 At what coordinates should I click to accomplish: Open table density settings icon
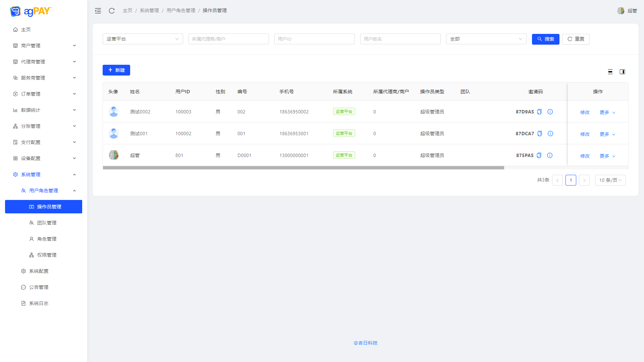(x=610, y=72)
